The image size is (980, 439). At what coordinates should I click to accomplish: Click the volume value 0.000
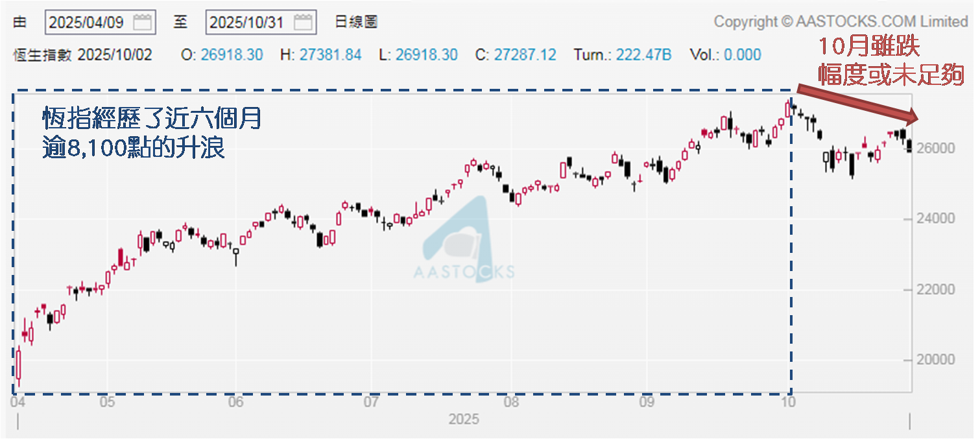click(742, 54)
